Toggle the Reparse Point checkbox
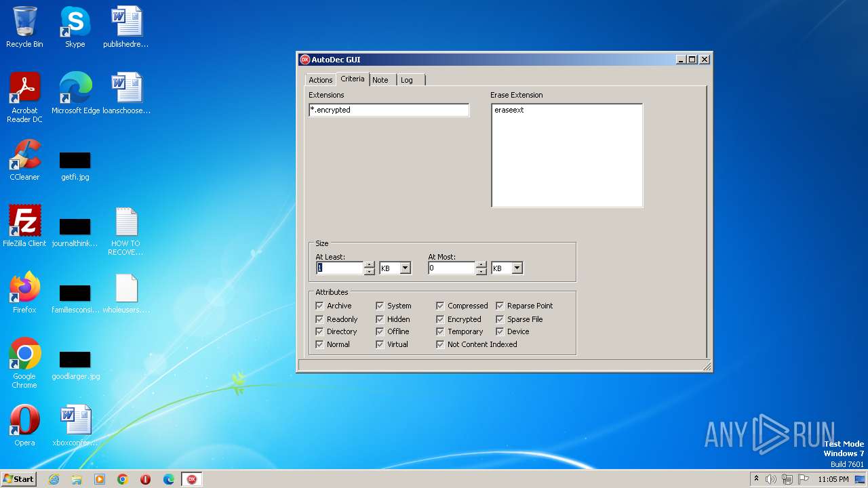The image size is (868, 488). [500, 306]
